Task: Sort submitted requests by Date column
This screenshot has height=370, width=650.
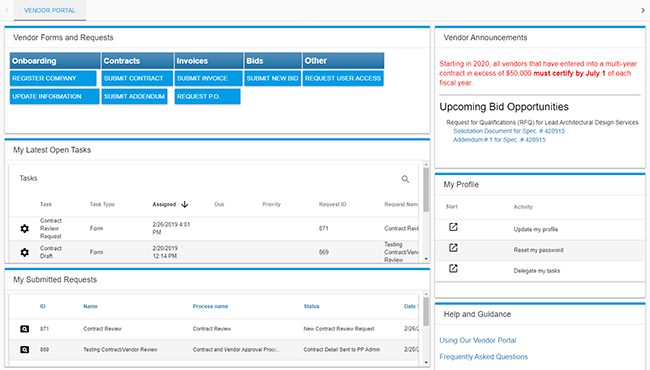Action: [410, 306]
